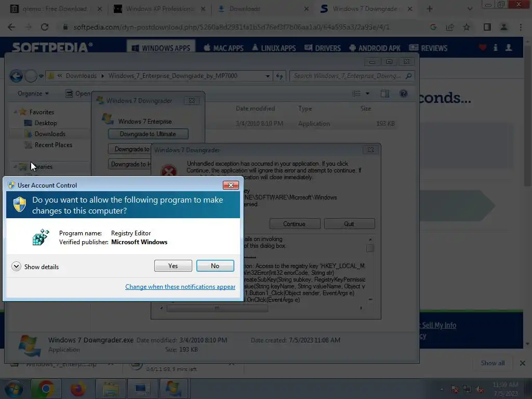The width and height of the screenshot is (532, 399).
Task: Click Quit in the exception dialog
Action: pyautogui.click(x=349, y=224)
